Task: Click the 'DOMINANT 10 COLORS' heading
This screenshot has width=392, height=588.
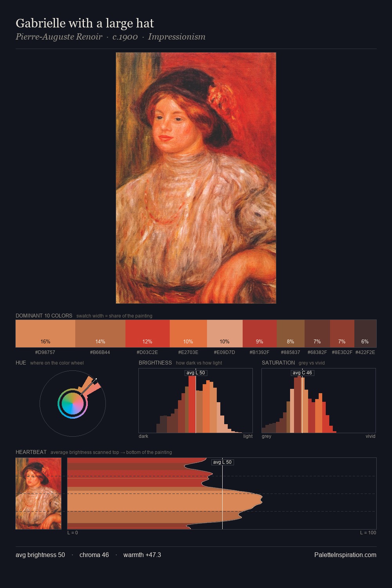Action: [x=44, y=316]
